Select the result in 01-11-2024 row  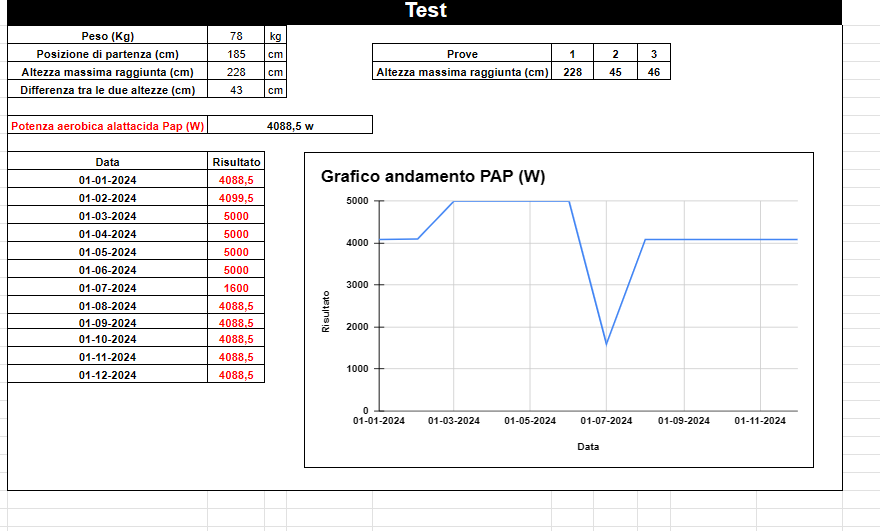[x=236, y=356]
